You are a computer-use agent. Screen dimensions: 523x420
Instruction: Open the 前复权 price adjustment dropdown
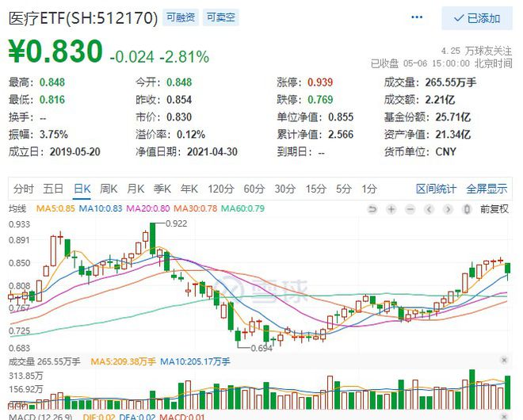pos(494,209)
